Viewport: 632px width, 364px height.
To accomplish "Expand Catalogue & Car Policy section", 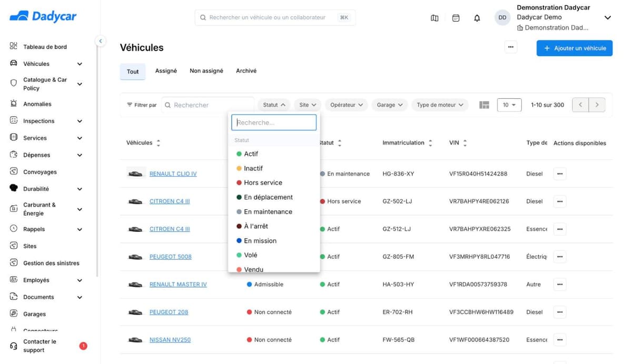I will (x=80, y=84).
